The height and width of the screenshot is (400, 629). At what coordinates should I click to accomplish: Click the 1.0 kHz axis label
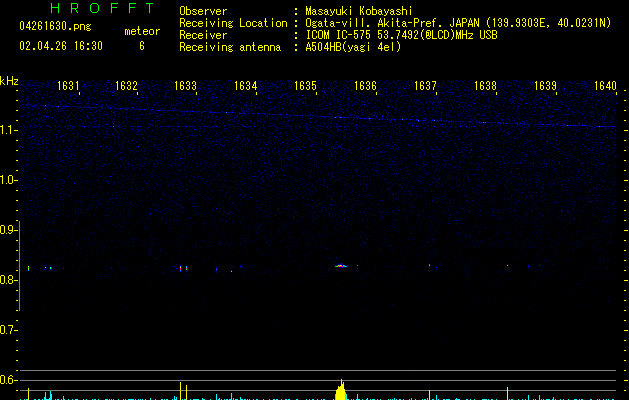click(x=8, y=180)
